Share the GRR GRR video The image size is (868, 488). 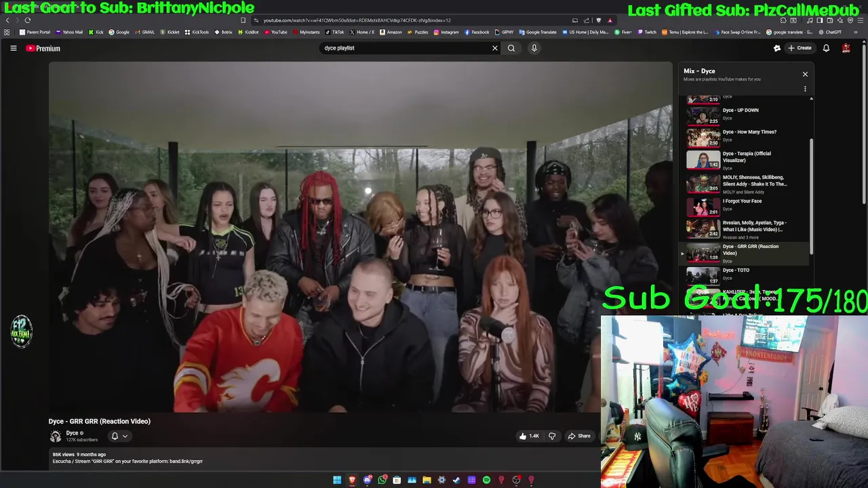coord(579,436)
